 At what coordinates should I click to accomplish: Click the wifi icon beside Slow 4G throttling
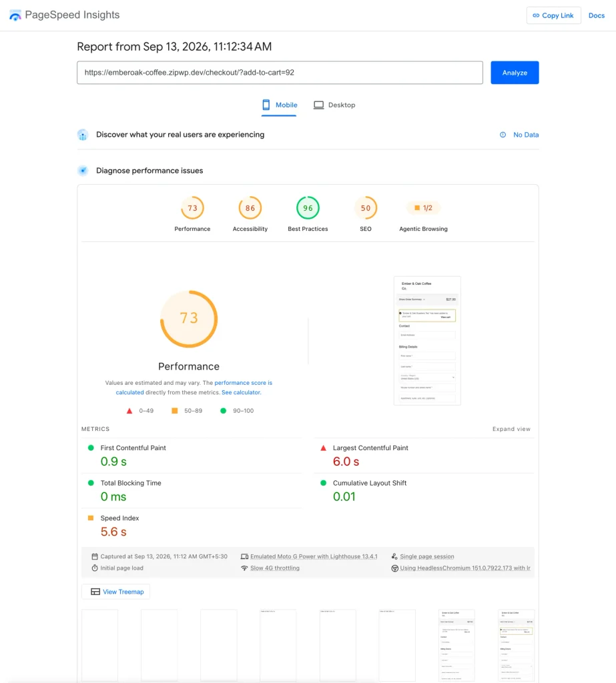[x=244, y=568]
